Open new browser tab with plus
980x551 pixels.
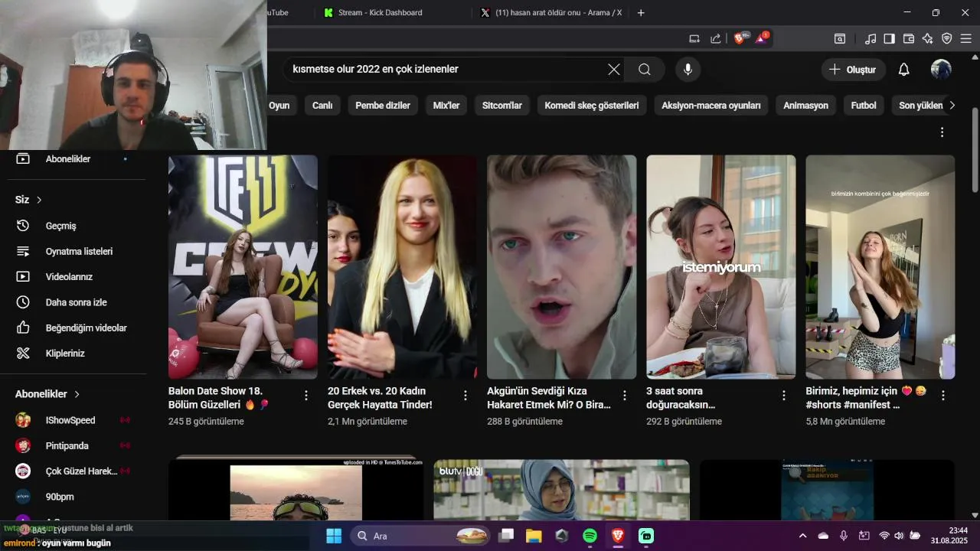[641, 12]
